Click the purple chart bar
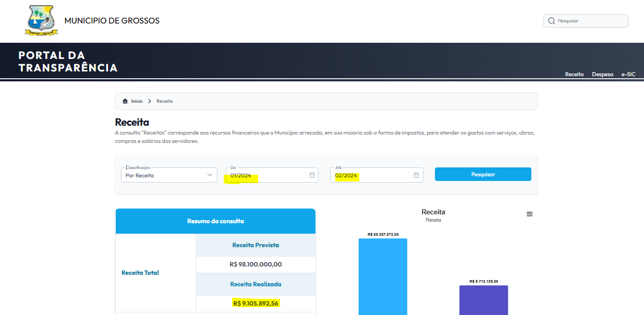Viewport: 644px width, 315px height. point(483,300)
